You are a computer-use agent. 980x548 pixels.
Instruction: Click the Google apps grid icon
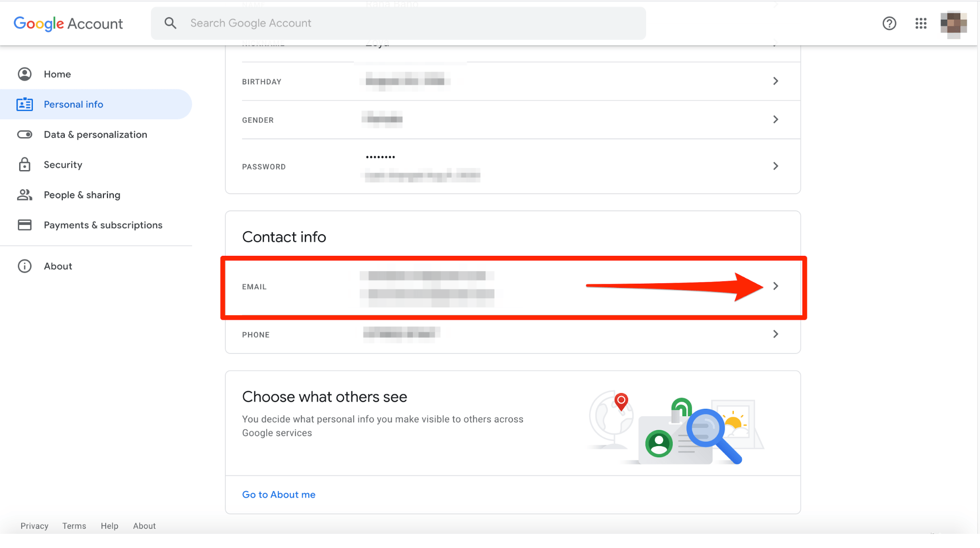[x=921, y=23]
